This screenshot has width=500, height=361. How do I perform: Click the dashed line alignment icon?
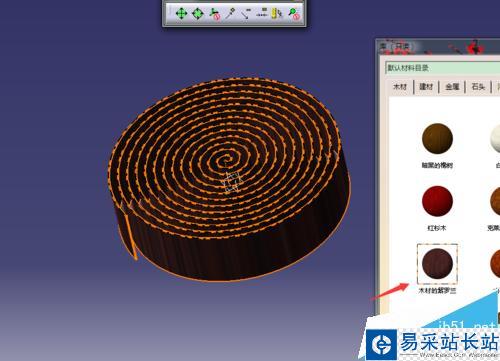262,13
